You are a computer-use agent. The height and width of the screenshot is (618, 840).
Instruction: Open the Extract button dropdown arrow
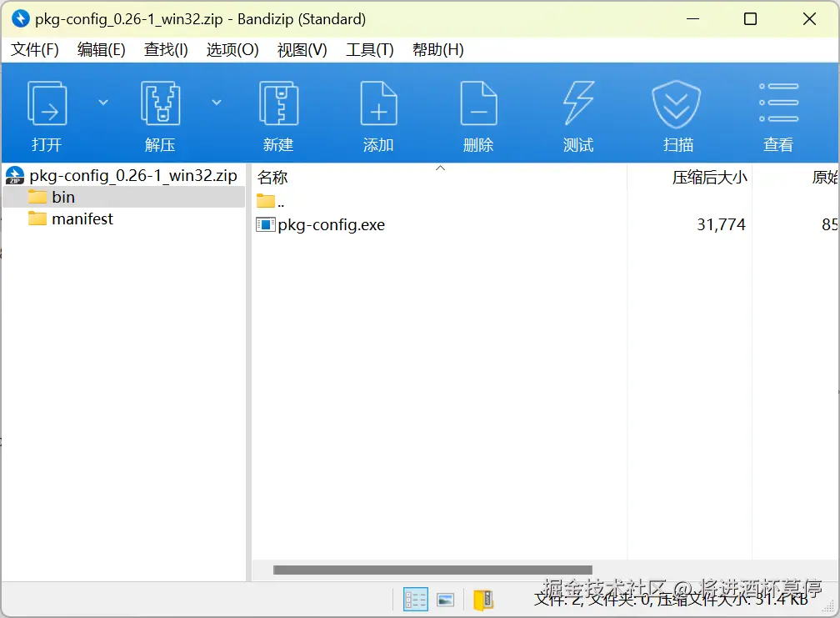(x=217, y=103)
